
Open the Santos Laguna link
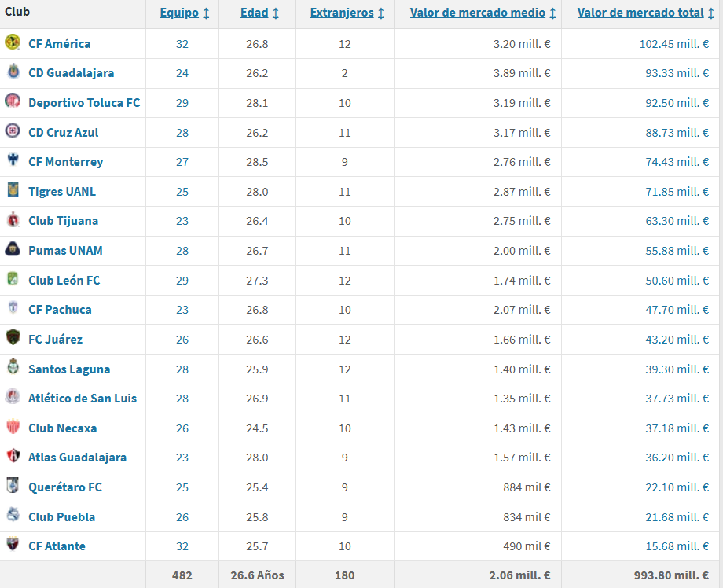69,369
